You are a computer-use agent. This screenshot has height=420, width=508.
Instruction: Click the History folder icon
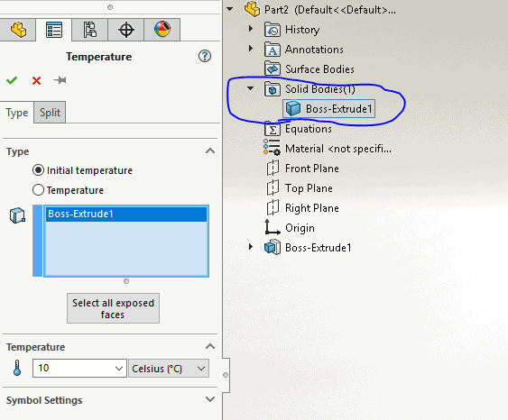pos(272,30)
